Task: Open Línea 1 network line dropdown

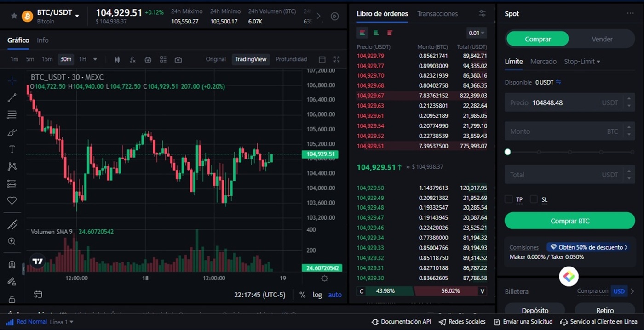Action: (x=62, y=322)
